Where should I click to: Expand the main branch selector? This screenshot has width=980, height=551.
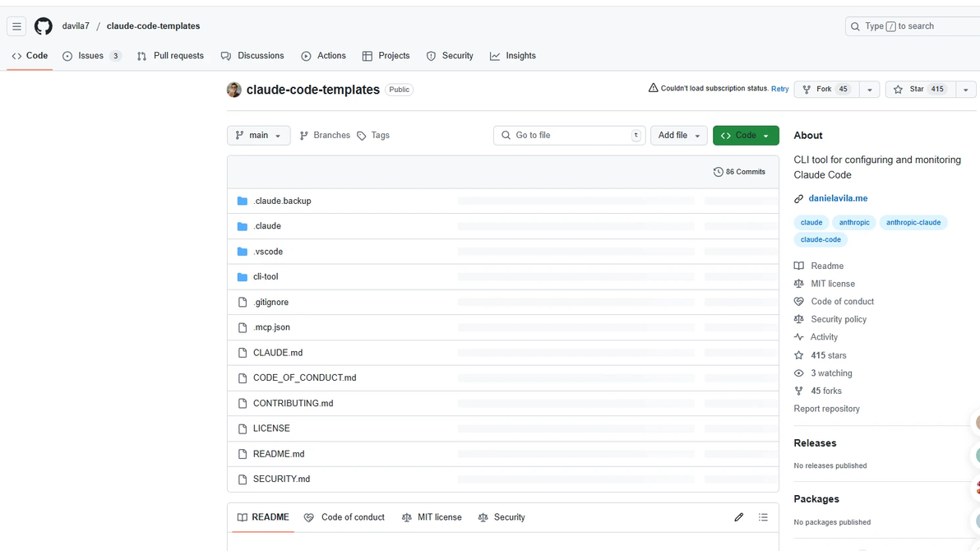pyautogui.click(x=259, y=135)
